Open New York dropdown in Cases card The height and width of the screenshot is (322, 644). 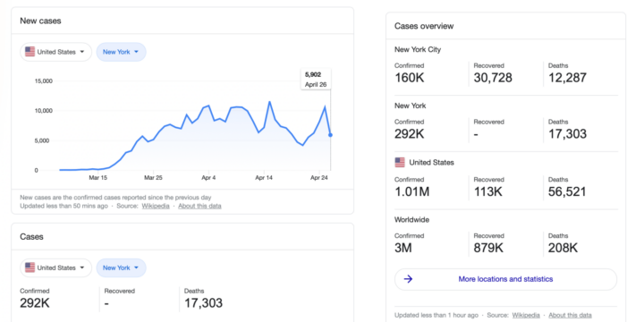pyautogui.click(x=121, y=267)
